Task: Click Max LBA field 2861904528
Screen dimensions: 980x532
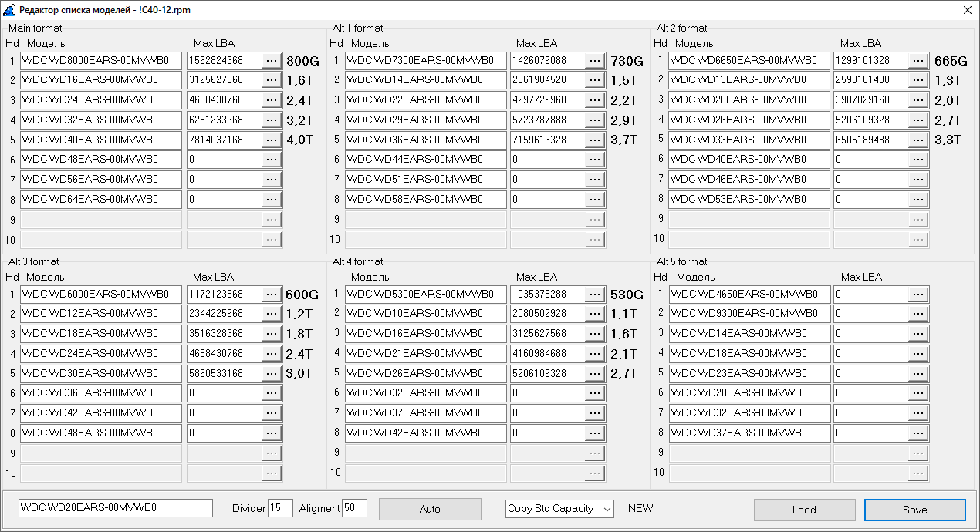Action: 547,80
